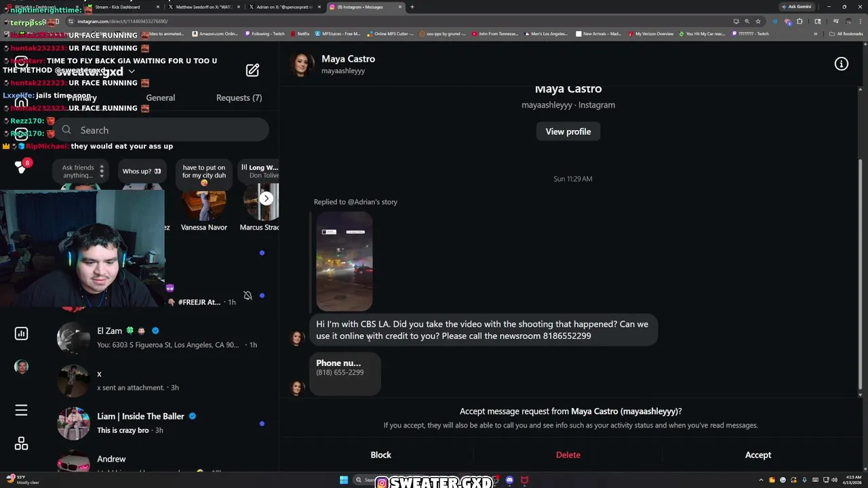
Task: Open the Netflix bookmark
Action: 300,34
